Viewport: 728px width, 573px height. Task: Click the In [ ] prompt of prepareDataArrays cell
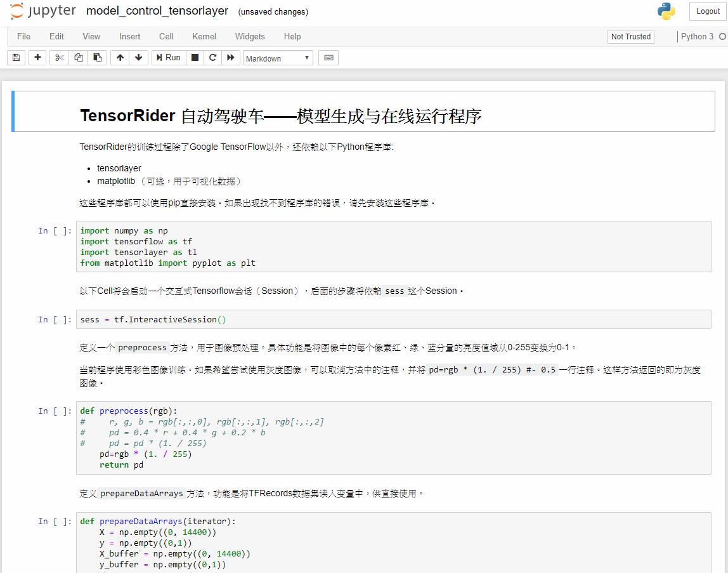(55, 522)
